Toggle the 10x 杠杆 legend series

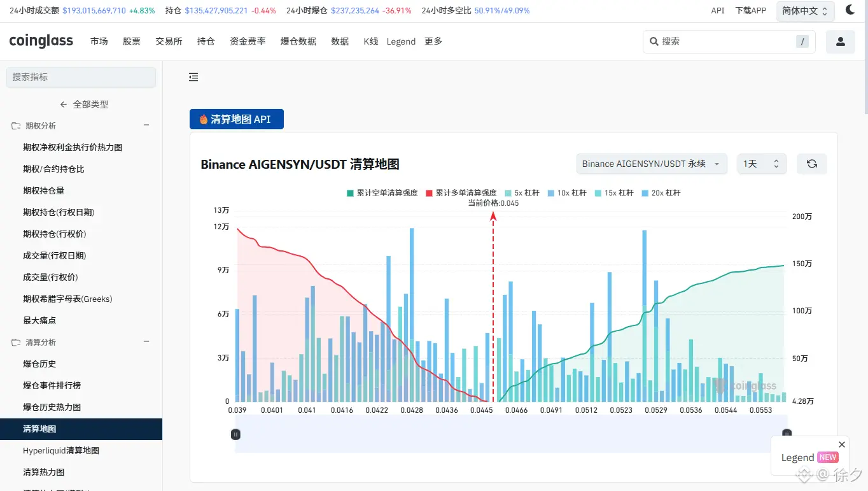point(567,193)
